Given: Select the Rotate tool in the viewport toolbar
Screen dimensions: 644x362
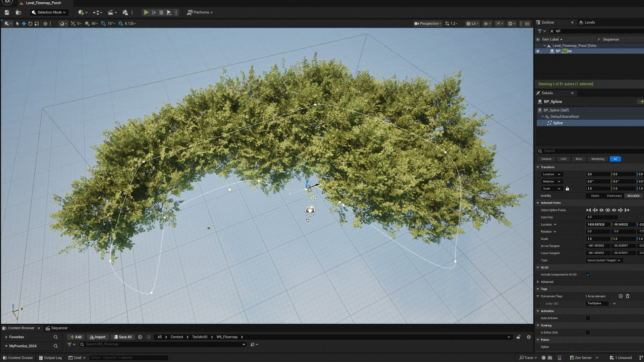Looking at the screenshot, I should coord(30,23).
